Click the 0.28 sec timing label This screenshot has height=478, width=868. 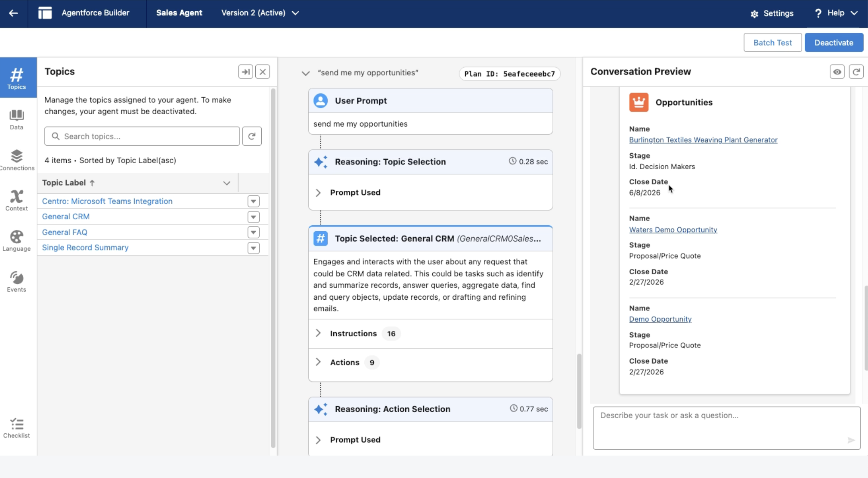[x=528, y=161]
